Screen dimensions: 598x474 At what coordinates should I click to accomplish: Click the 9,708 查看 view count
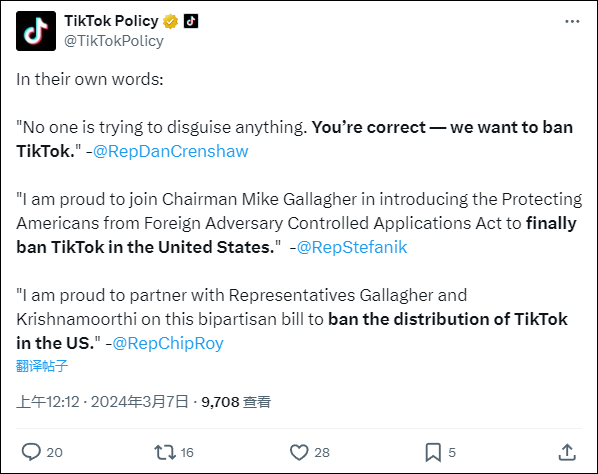236,402
